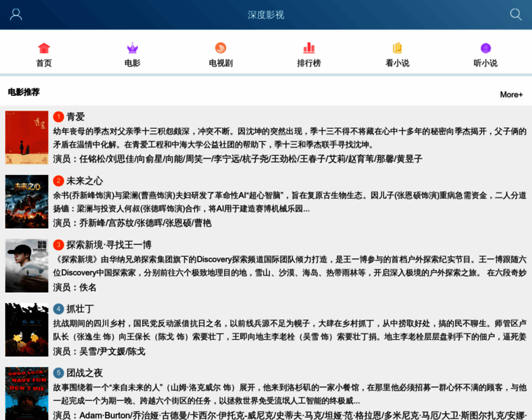Switch to 电视剧 tab
Screen dimensions: 532x420
[x=221, y=63]
